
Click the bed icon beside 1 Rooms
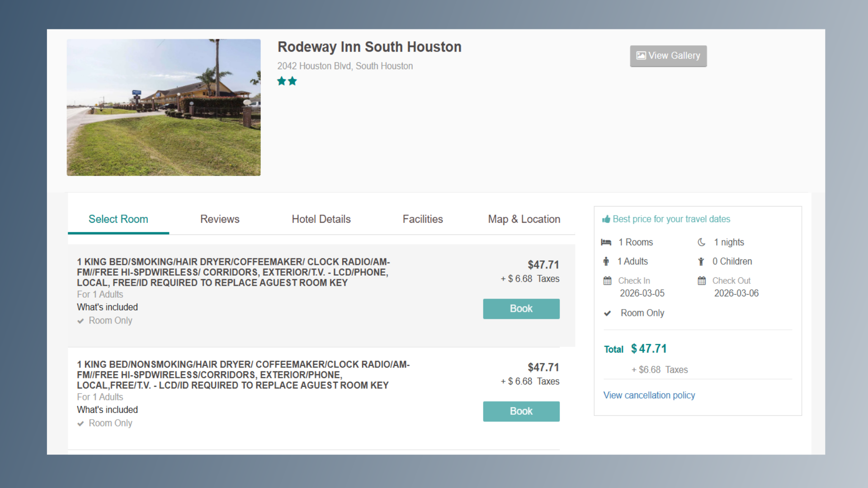point(606,242)
